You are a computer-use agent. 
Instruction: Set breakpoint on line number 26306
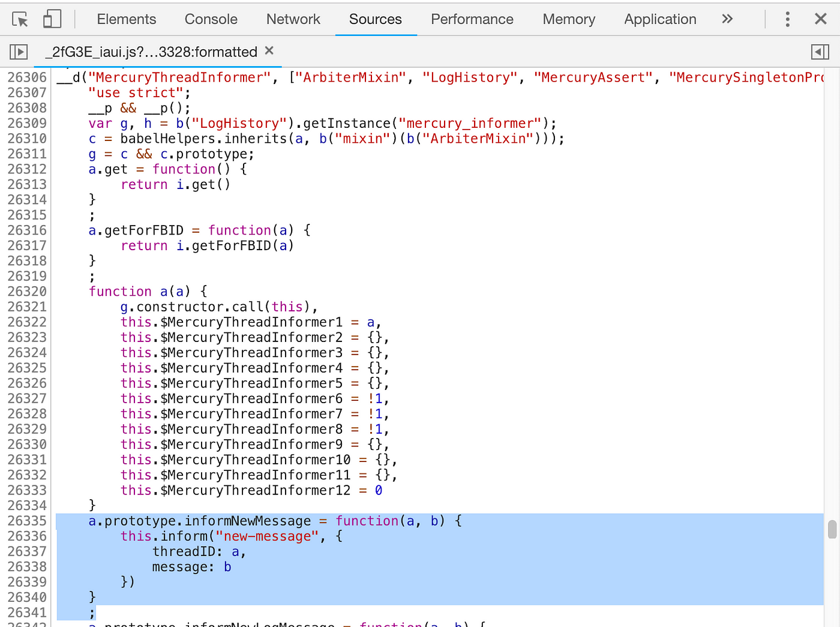(27, 77)
